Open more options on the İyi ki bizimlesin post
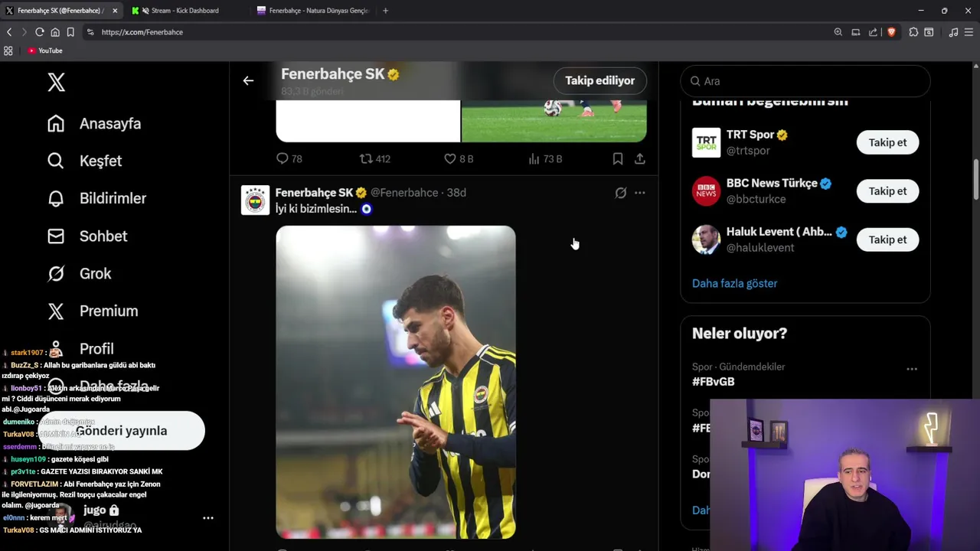This screenshot has width=980, height=551. 640,193
